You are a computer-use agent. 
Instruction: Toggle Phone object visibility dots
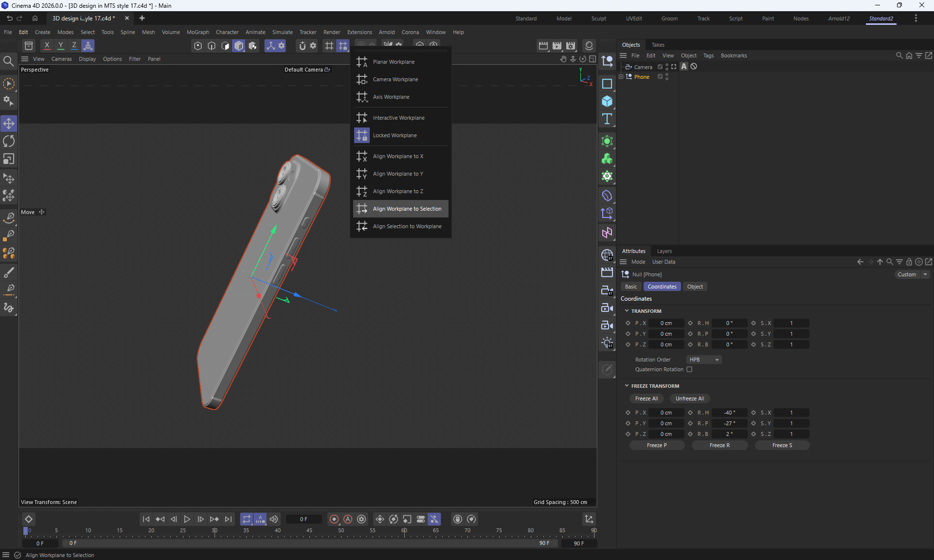[x=667, y=77]
